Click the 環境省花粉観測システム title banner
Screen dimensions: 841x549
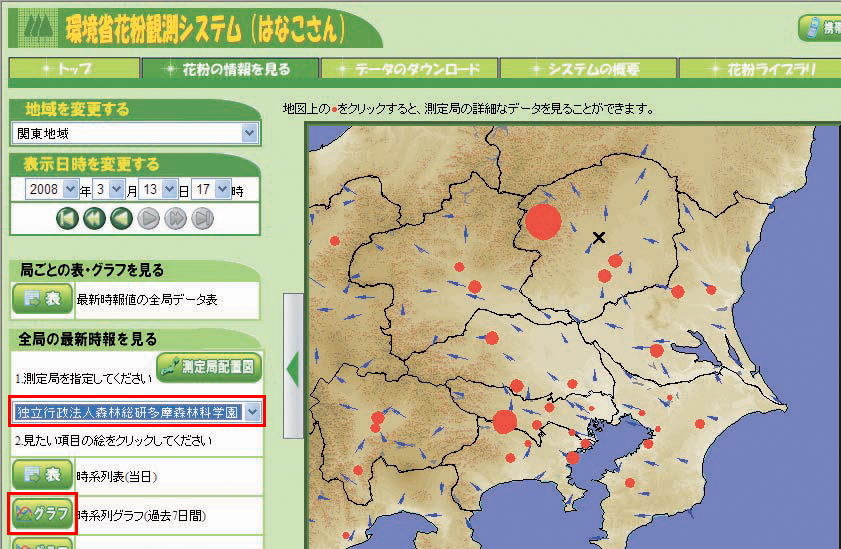196,28
